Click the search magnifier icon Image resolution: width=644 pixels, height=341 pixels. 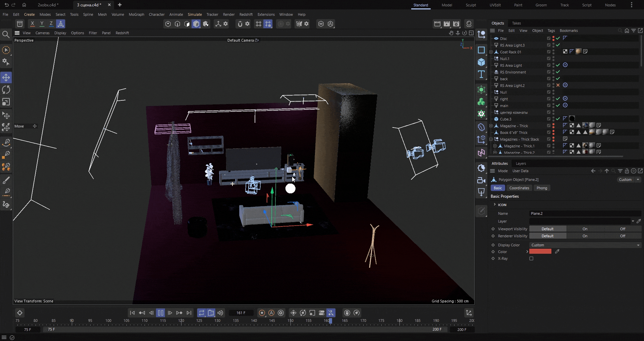[x=6, y=34]
